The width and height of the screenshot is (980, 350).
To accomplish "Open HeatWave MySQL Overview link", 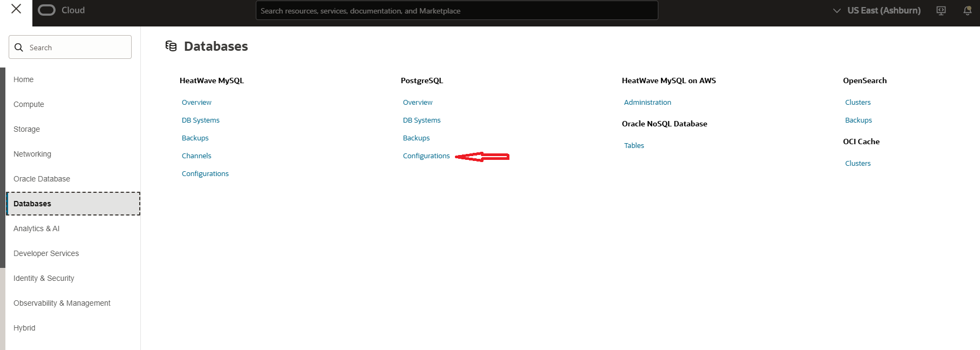I will pyautogui.click(x=196, y=102).
